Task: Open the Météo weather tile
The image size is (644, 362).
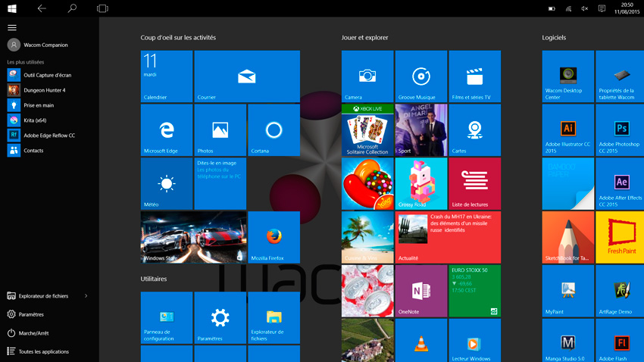Action: click(167, 183)
